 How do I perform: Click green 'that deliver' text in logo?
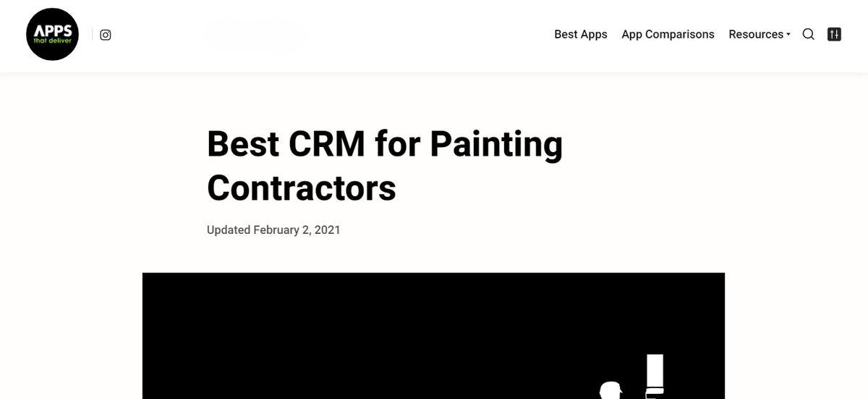click(x=52, y=41)
